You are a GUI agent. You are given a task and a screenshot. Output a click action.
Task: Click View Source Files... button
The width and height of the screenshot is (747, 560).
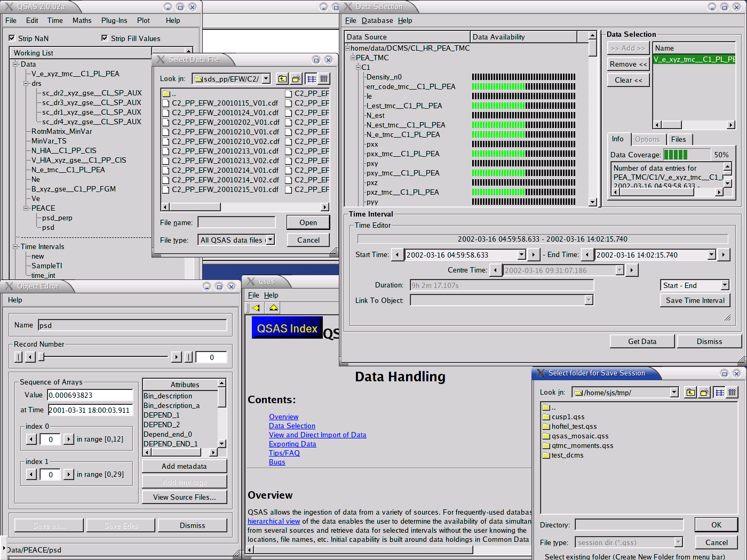pyautogui.click(x=184, y=497)
